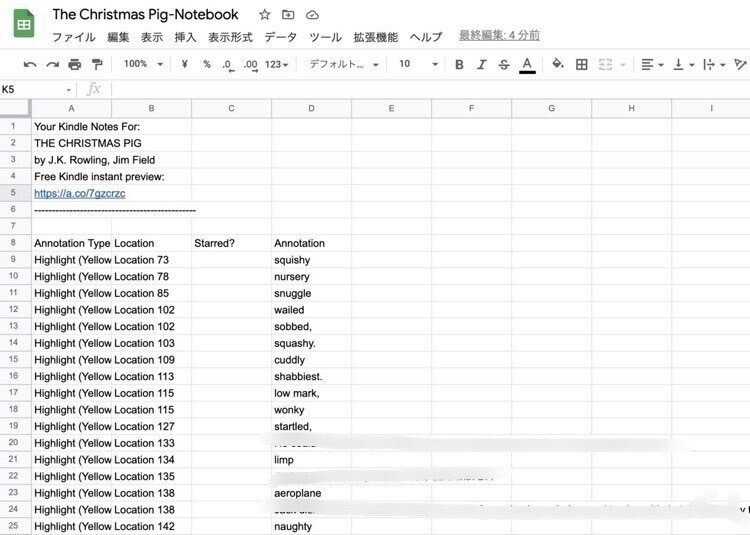Open the 表示 menu

point(152,37)
